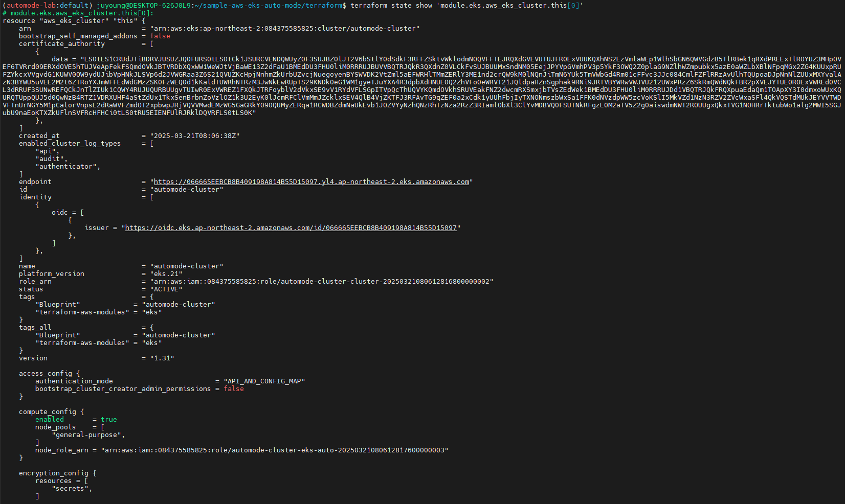Click the compute_config enabled true value
This screenshot has height=504, width=845.
pos(109,420)
